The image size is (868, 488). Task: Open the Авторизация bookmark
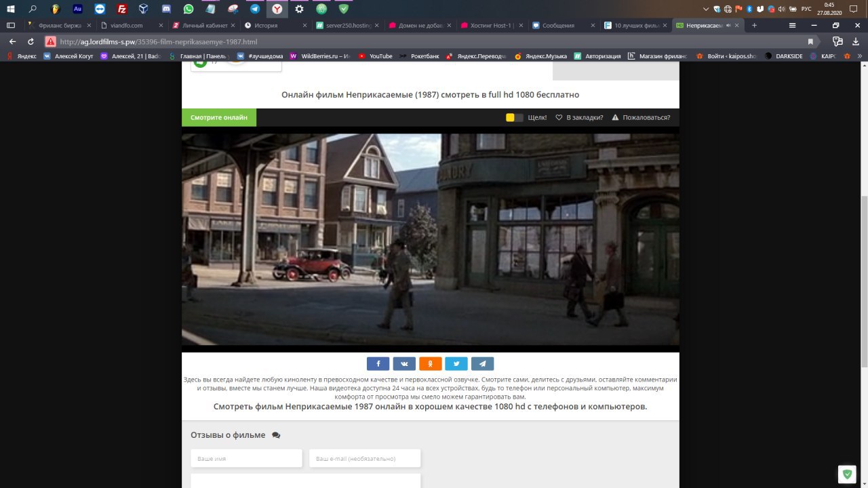pyautogui.click(x=597, y=56)
